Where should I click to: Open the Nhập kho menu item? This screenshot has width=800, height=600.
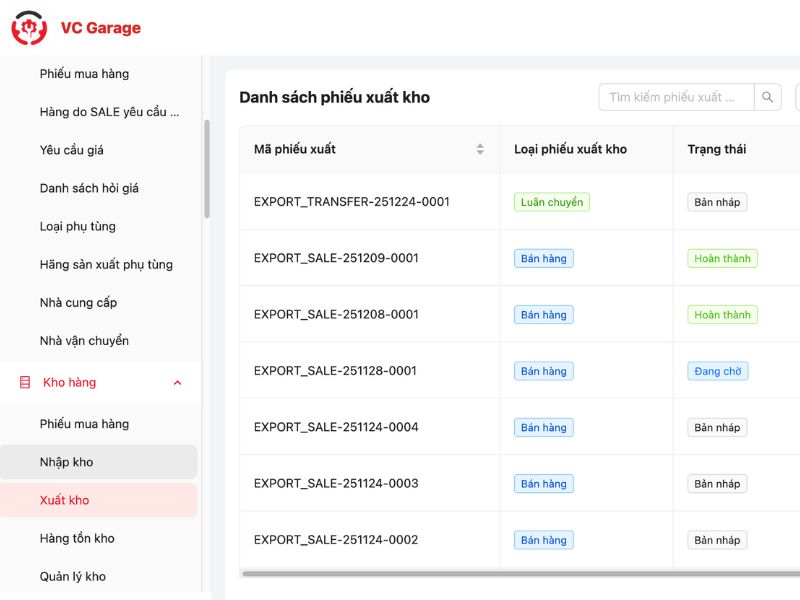(66, 462)
